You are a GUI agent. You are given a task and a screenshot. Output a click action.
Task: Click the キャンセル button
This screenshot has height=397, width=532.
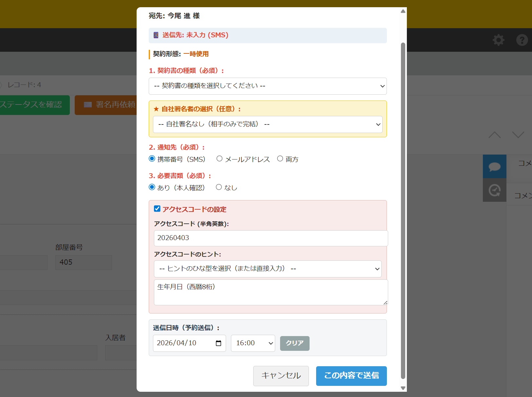(281, 376)
